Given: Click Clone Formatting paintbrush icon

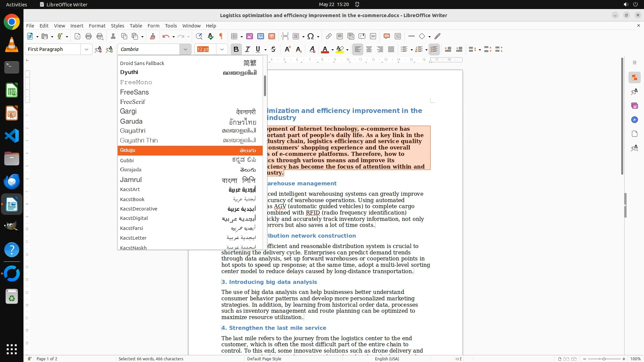Looking at the screenshot, I should (153, 36).
